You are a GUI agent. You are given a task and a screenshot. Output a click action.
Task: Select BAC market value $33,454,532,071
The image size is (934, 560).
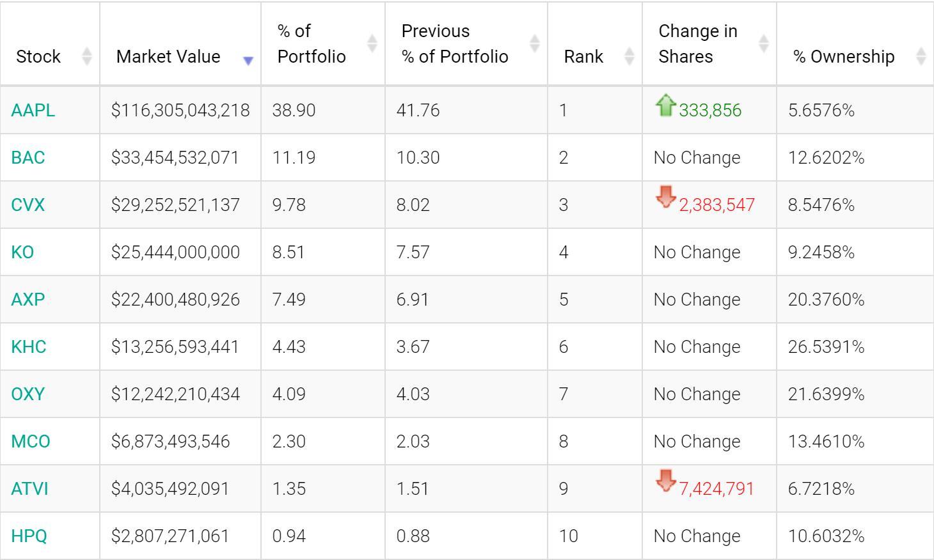pos(175,157)
